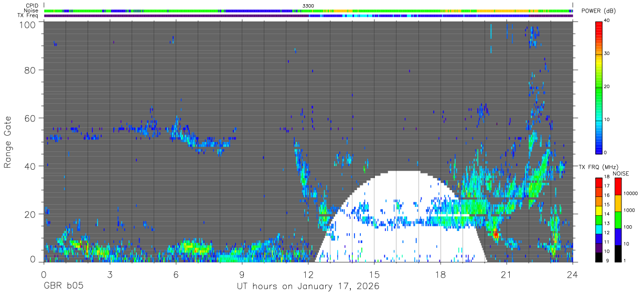The width and height of the screenshot is (644, 297).
Task: Click the red swatch atop the noise legend
Action: tap(618, 186)
